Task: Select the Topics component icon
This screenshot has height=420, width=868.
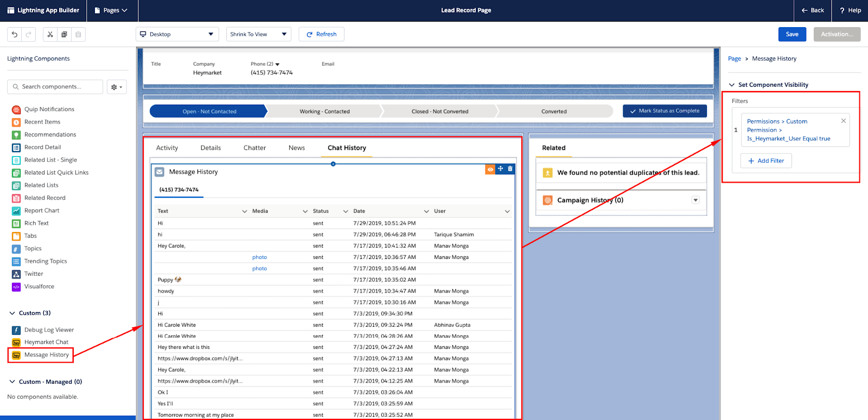Action: point(16,249)
